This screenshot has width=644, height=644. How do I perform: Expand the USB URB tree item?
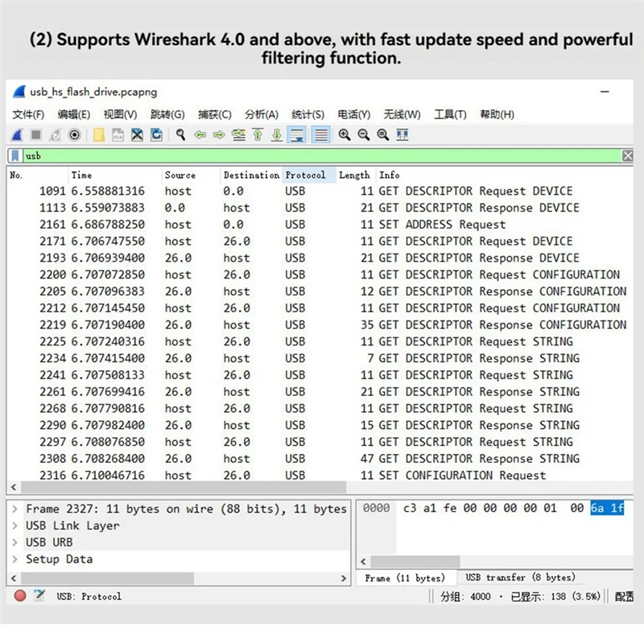(x=14, y=542)
